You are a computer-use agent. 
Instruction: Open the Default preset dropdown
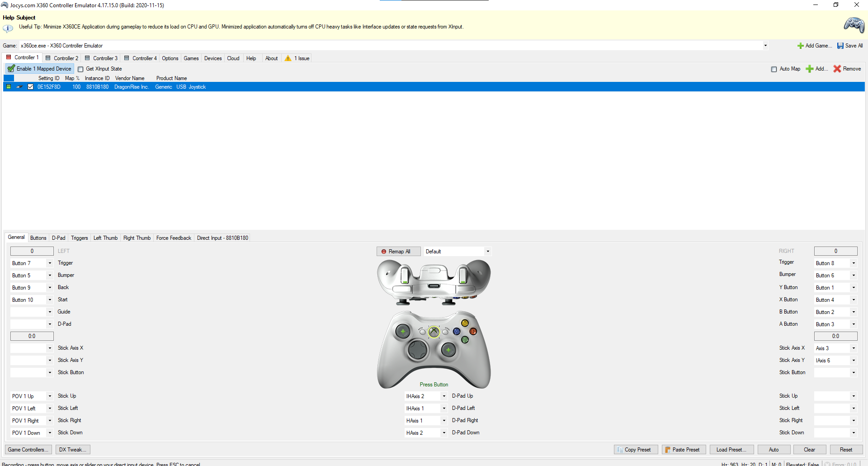click(488, 252)
